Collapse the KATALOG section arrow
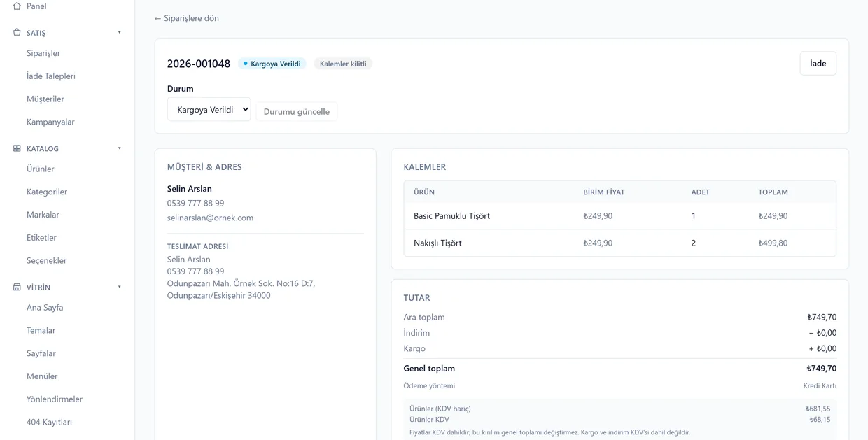 [120, 148]
